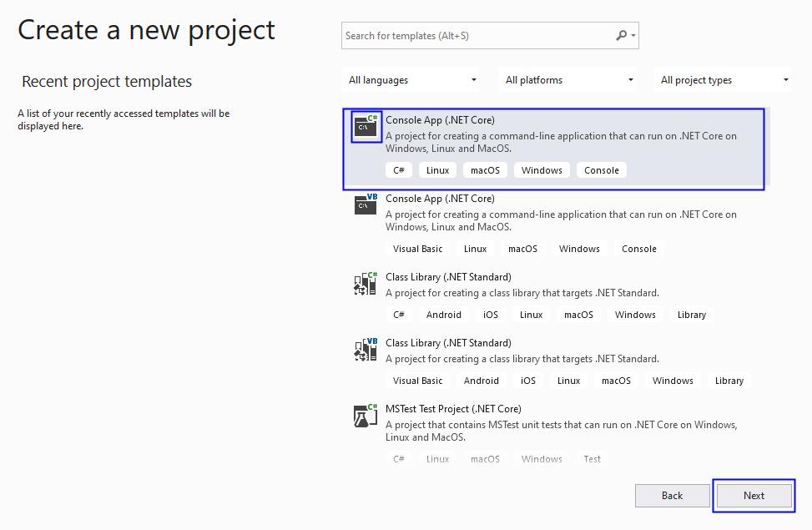
Task: Click the C# Console App template icon
Action: (366, 127)
